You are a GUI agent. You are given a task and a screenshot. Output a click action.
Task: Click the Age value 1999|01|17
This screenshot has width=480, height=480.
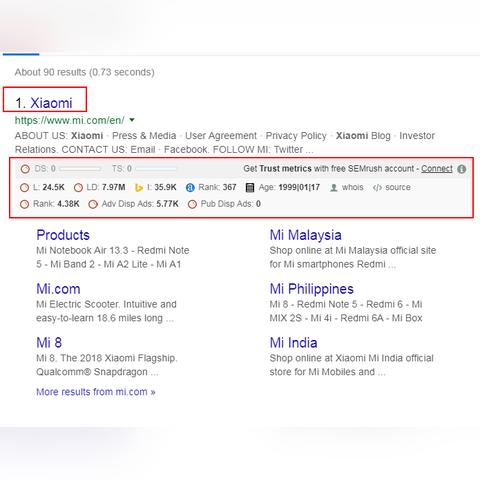coord(299,187)
